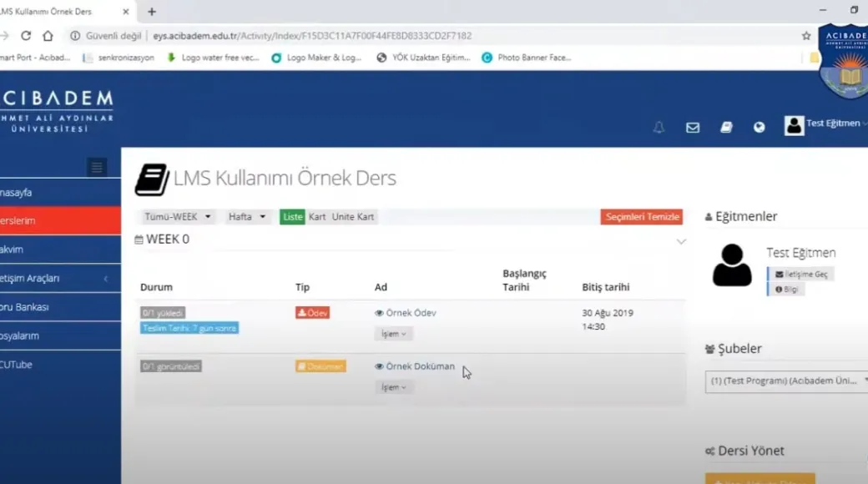The height and width of the screenshot is (484, 868).
Task: Click '0/1 yükledi' status badge
Action: (163, 313)
